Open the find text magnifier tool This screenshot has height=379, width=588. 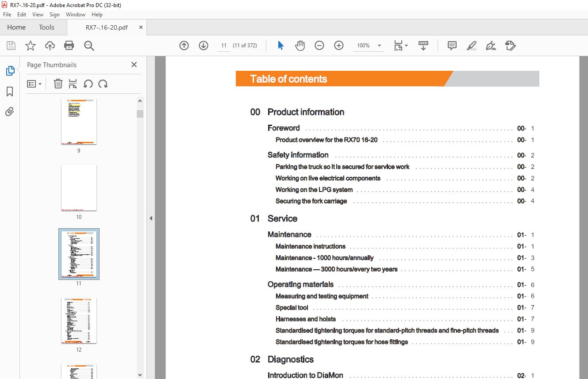89,46
